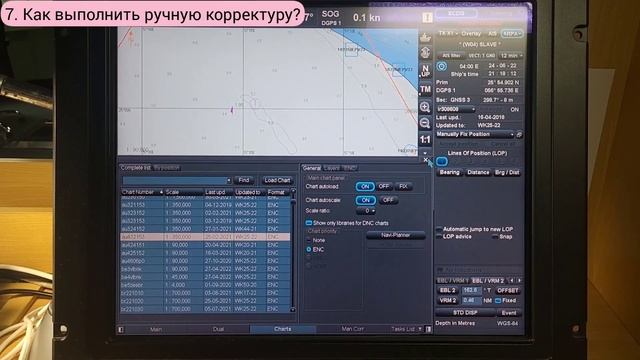Open the Charts tab at bottom
Viewport: 640px width, 360px height.
pos(283,329)
